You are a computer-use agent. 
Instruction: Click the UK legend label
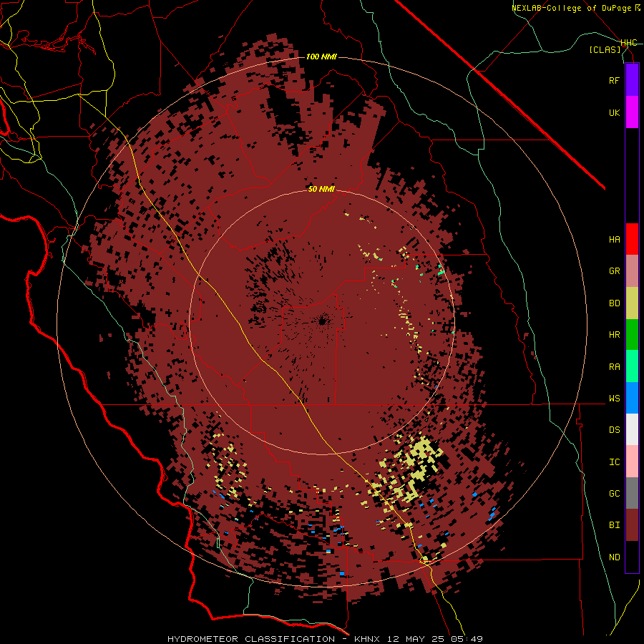(x=614, y=112)
